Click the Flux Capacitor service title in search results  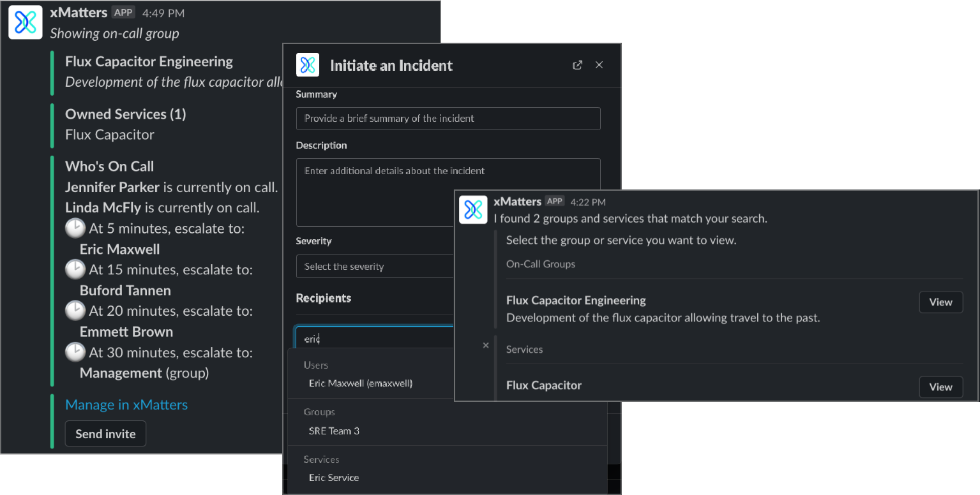click(x=544, y=385)
